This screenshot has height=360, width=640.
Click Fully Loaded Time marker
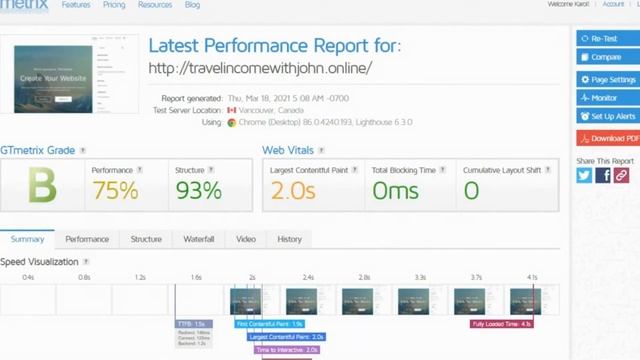502,324
